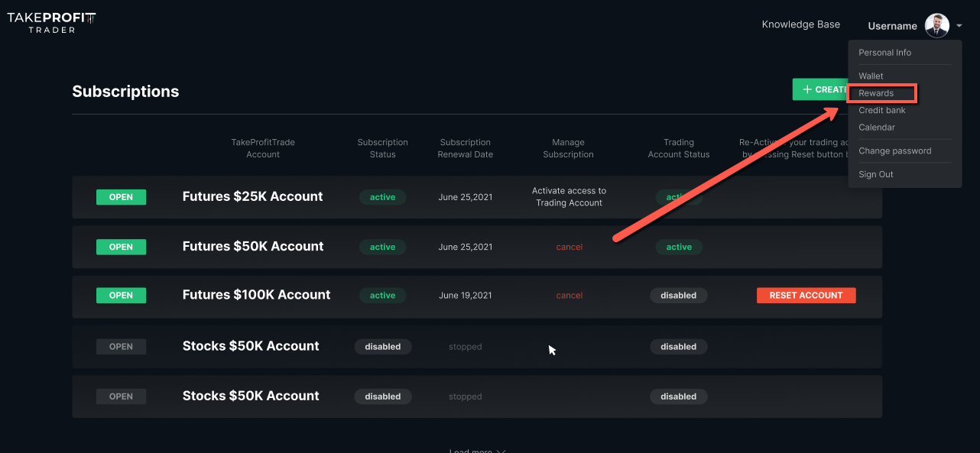The width and height of the screenshot is (980, 453).
Task: Click OPEN on last Stocks $50K row
Action: (121, 396)
